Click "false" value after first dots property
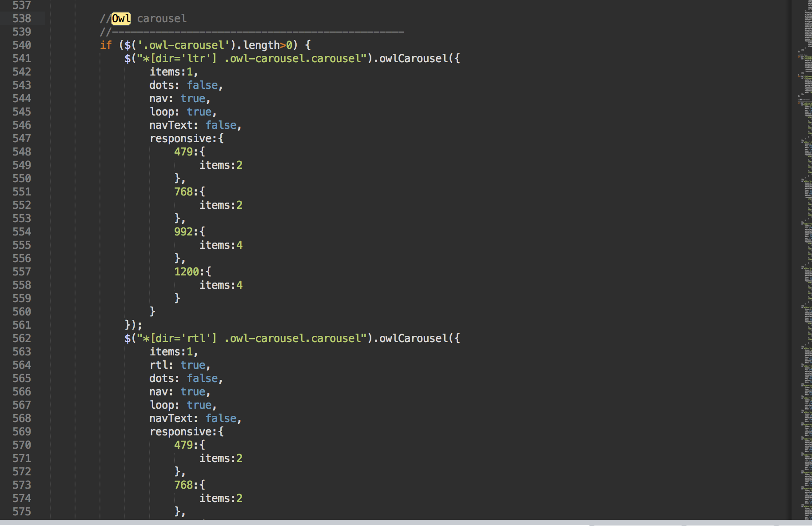812x526 pixels. (202, 85)
